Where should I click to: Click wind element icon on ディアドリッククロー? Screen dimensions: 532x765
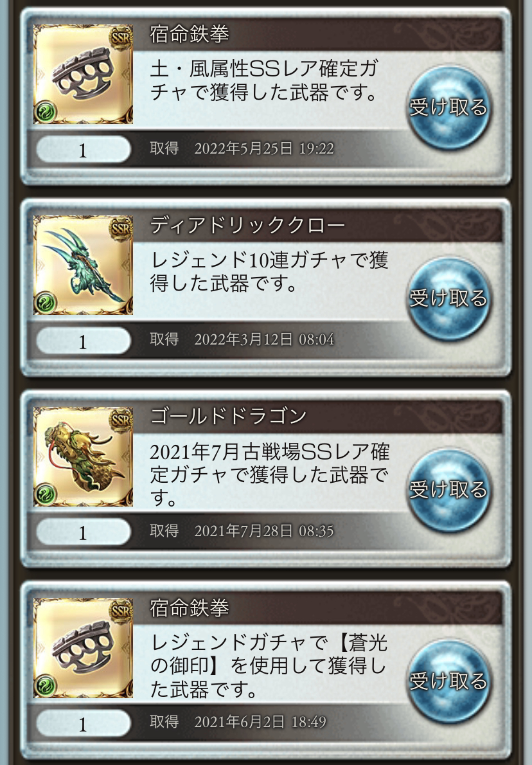tap(46, 303)
